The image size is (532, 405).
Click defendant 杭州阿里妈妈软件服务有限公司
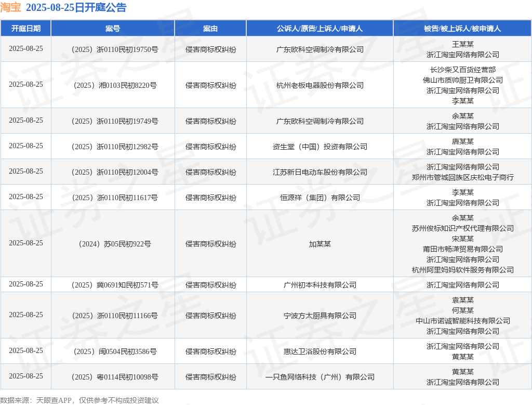(x=462, y=269)
